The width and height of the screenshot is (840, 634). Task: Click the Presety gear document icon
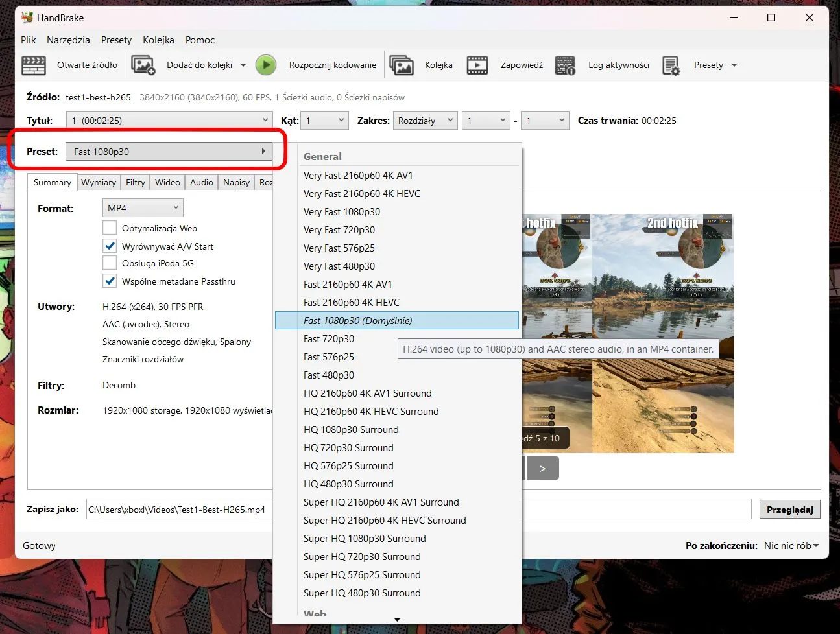[x=671, y=65]
